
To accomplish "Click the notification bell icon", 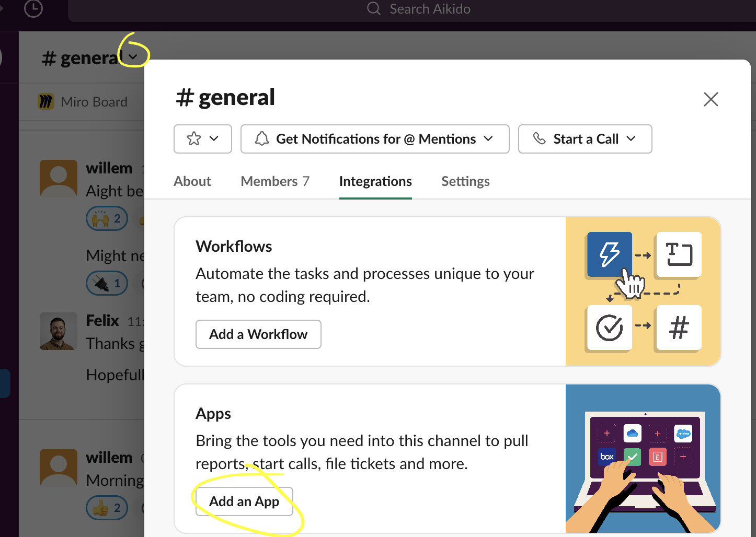I will click(x=262, y=139).
